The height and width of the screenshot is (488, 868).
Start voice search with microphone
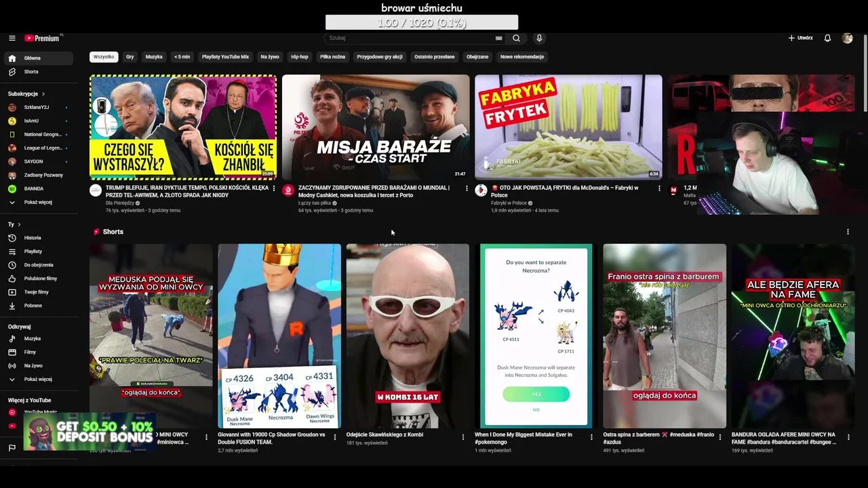[539, 38]
